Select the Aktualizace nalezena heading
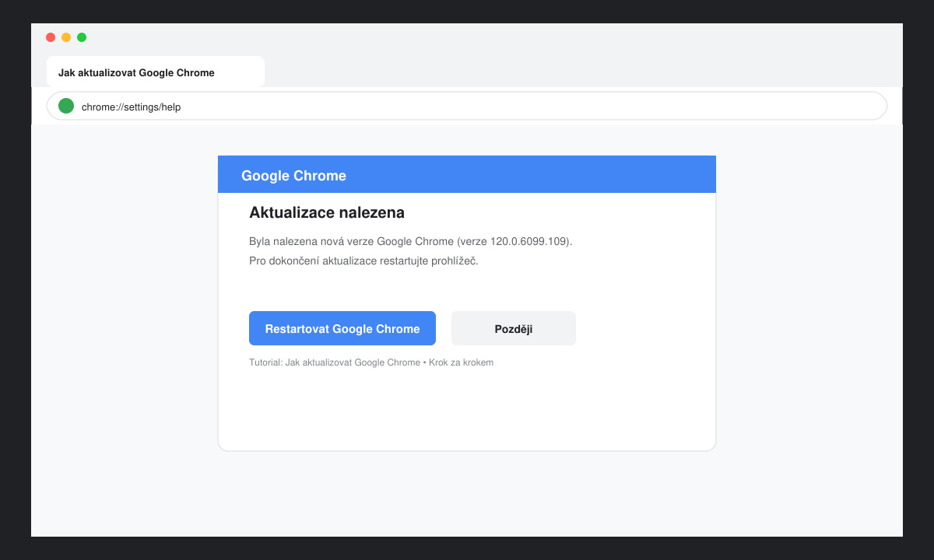The width and height of the screenshot is (934, 560). 327,212
